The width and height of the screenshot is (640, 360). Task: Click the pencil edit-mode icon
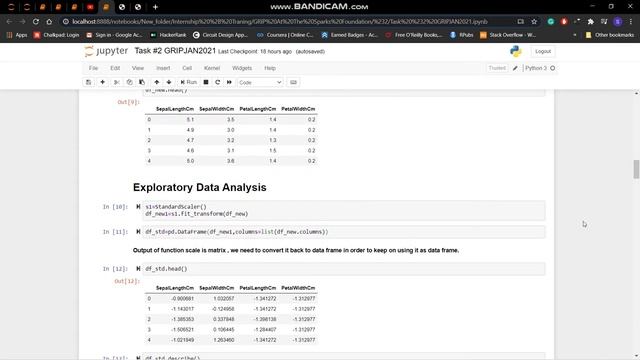(515, 68)
